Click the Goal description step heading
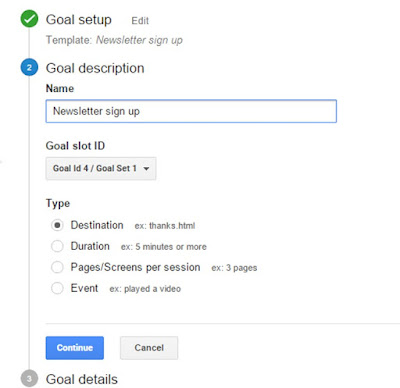Screen dimensions: 400x388 click(95, 68)
